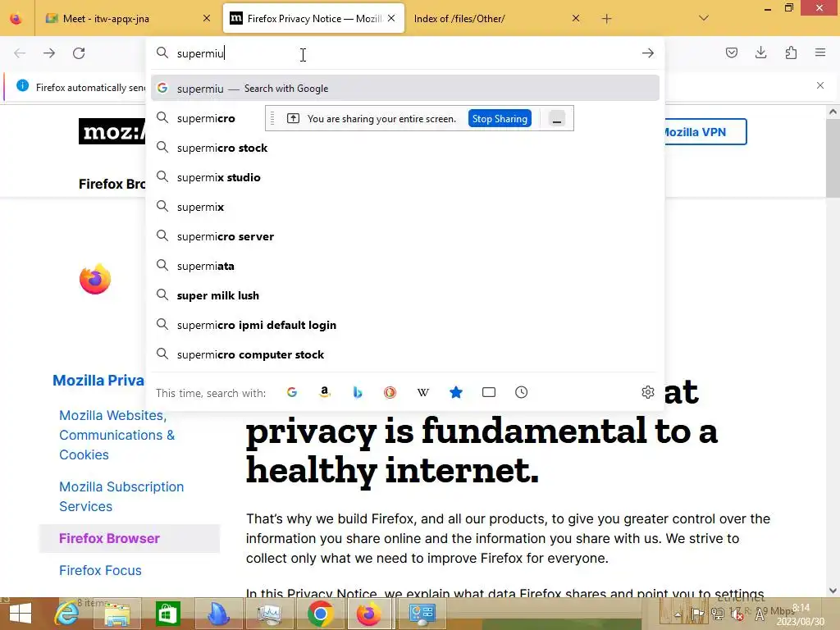
Task: Switch to the Meet - itw-apqx-jna tab
Action: click(x=129, y=19)
